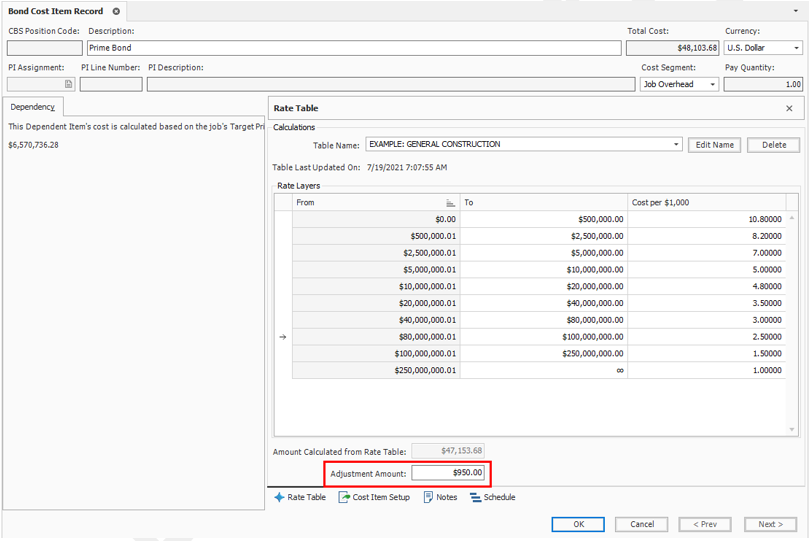Viewport: 809px width, 541px height.
Task: Select the $0.00 From cell
Action: [x=376, y=219]
